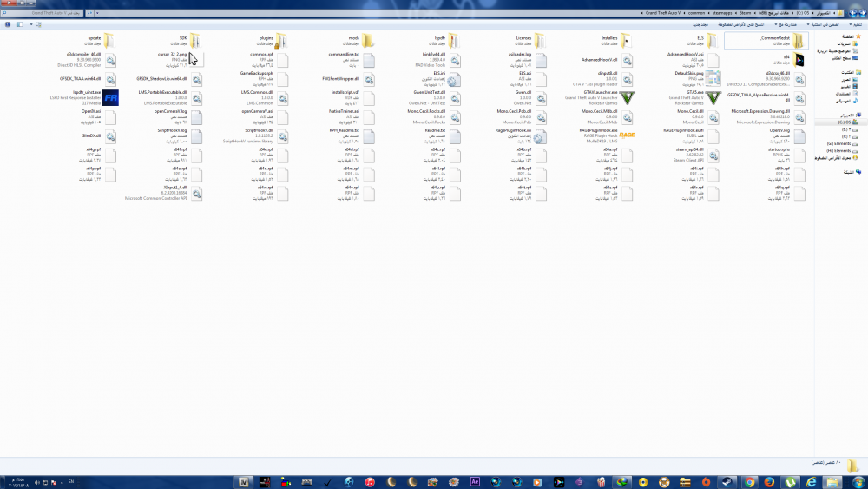Viewport: 868px width, 489px height.
Task: Select the common.rpf archive file
Action: click(283, 60)
